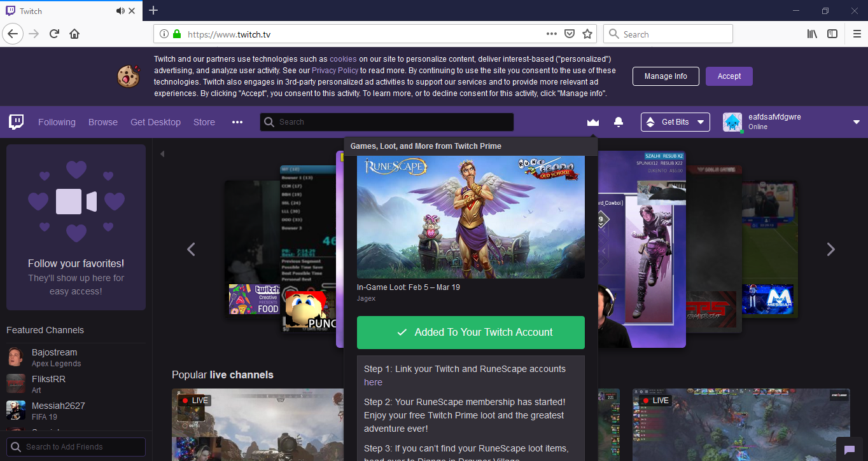The height and width of the screenshot is (461, 868).
Task: Show next carousel stream
Action: click(830, 249)
